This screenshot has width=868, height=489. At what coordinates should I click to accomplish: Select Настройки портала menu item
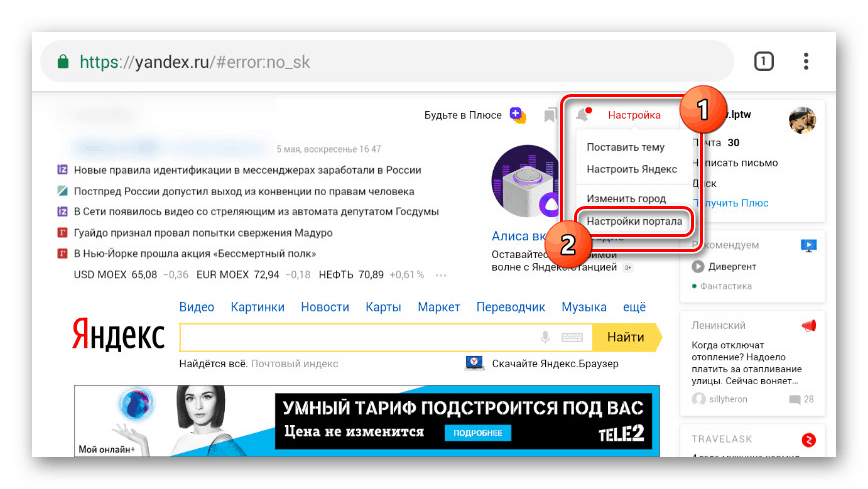[634, 222]
